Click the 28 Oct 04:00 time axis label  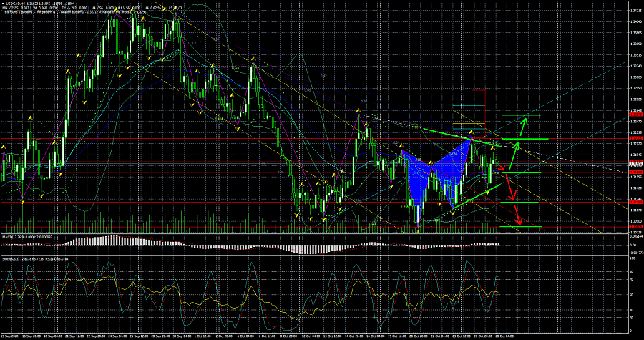(x=505, y=335)
